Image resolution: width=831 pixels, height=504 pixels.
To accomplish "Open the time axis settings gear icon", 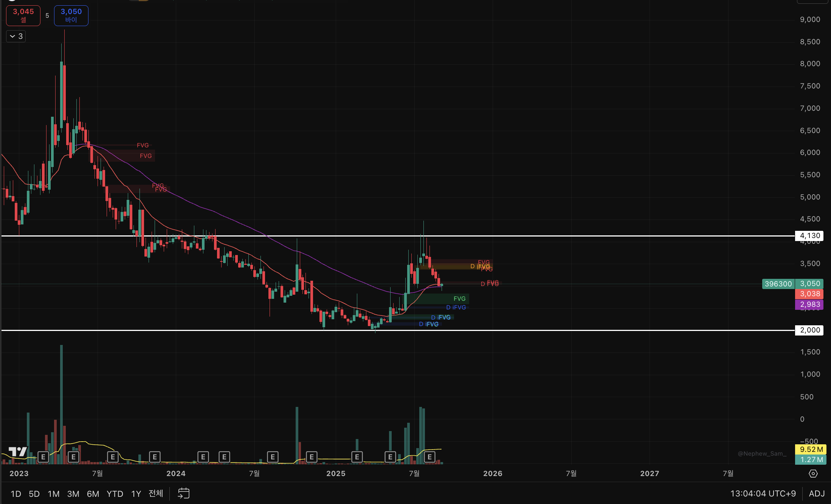I will pyautogui.click(x=813, y=473).
